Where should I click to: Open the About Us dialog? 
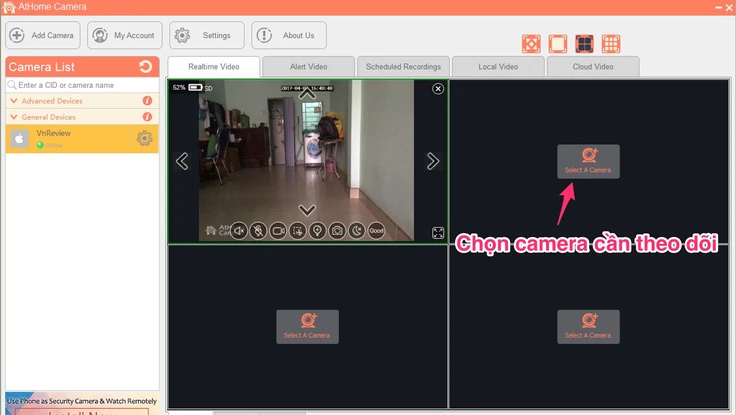click(289, 35)
